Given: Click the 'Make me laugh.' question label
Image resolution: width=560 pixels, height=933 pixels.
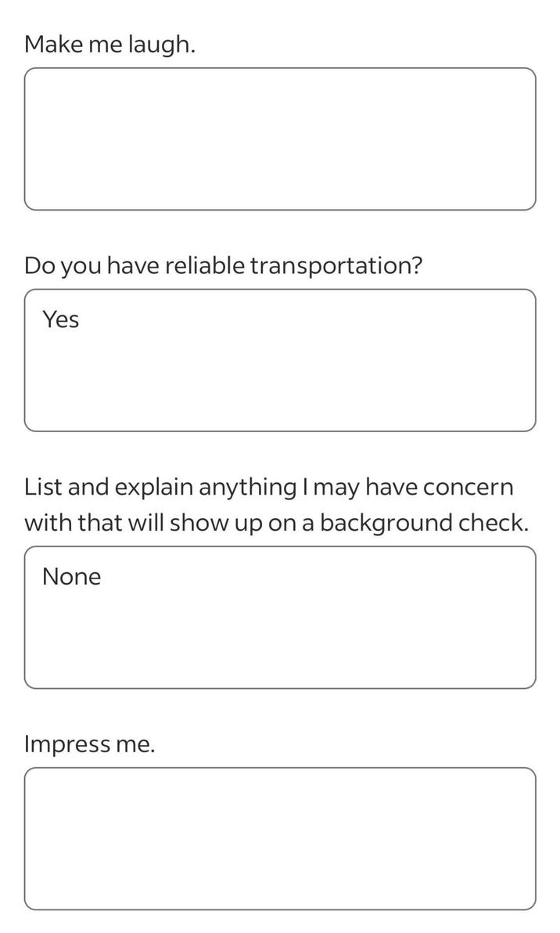Looking at the screenshot, I should click(110, 45).
